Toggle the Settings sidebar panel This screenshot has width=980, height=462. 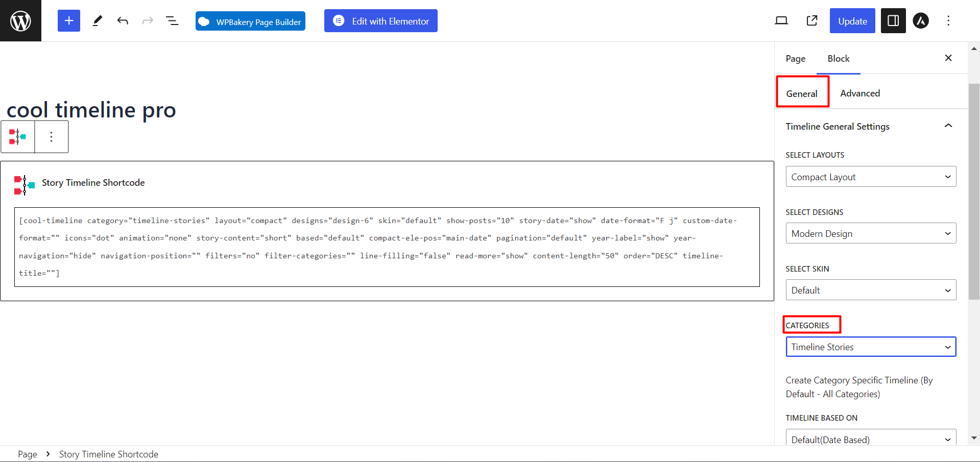coord(893,21)
